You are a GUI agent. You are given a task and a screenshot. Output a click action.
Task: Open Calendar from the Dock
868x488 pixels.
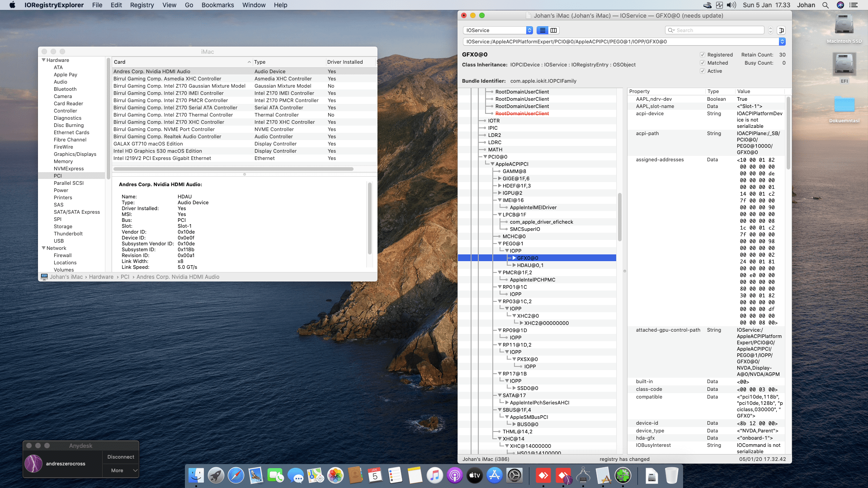(375, 475)
